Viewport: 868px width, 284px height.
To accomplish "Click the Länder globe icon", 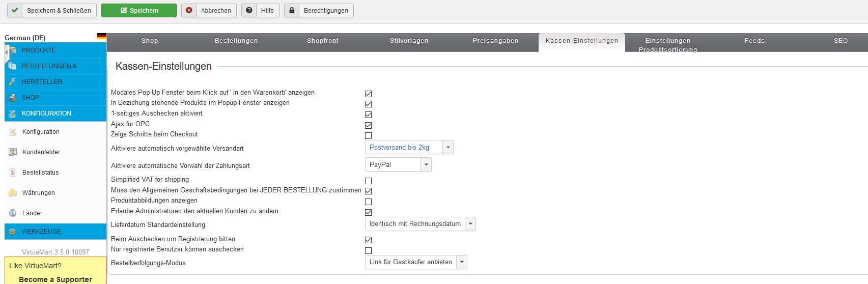I will (13, 213).
